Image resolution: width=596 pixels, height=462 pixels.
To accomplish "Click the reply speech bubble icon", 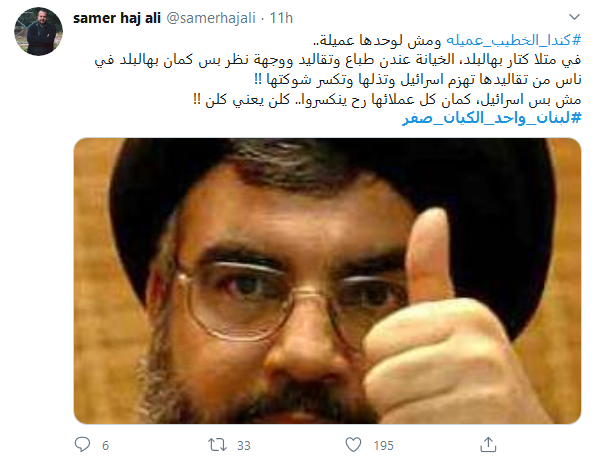I will [82, 444].
